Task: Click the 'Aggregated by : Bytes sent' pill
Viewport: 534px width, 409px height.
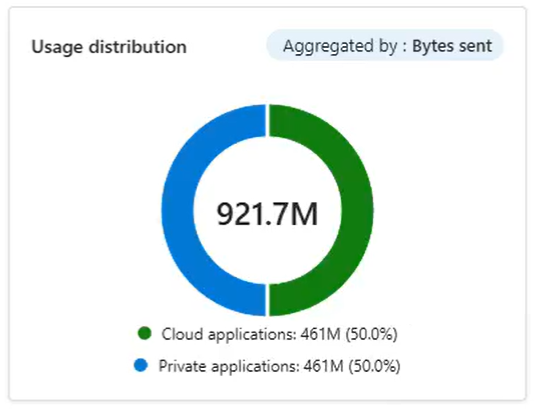Action: pos(384,46)
